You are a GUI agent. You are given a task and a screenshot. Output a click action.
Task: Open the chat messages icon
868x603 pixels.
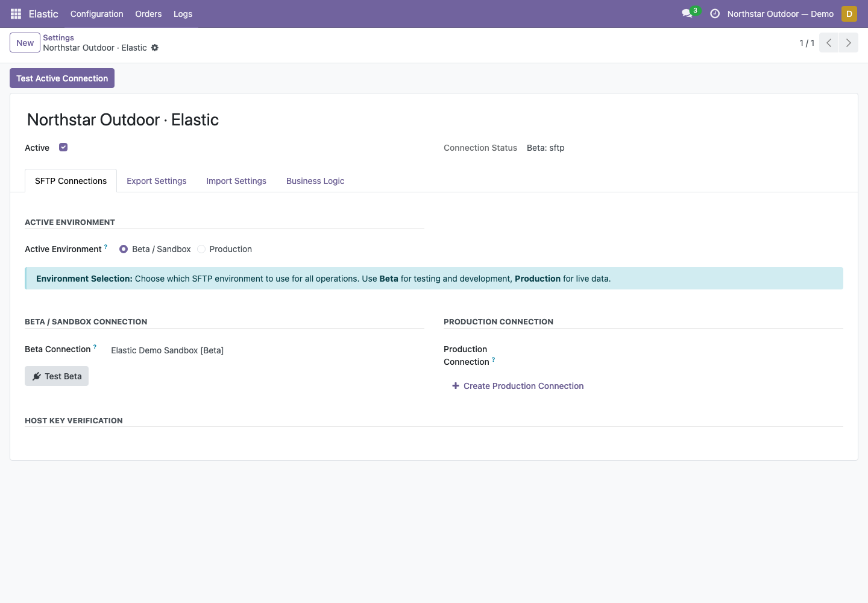tap(687, 14)
